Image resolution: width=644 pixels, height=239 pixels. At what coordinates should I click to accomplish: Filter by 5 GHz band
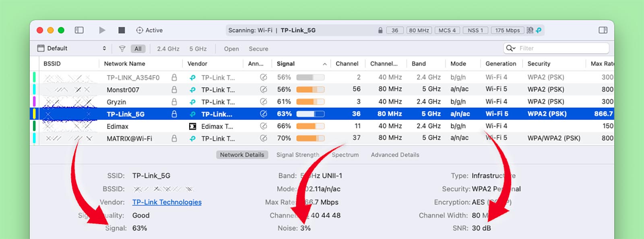[x=198, y=49]
